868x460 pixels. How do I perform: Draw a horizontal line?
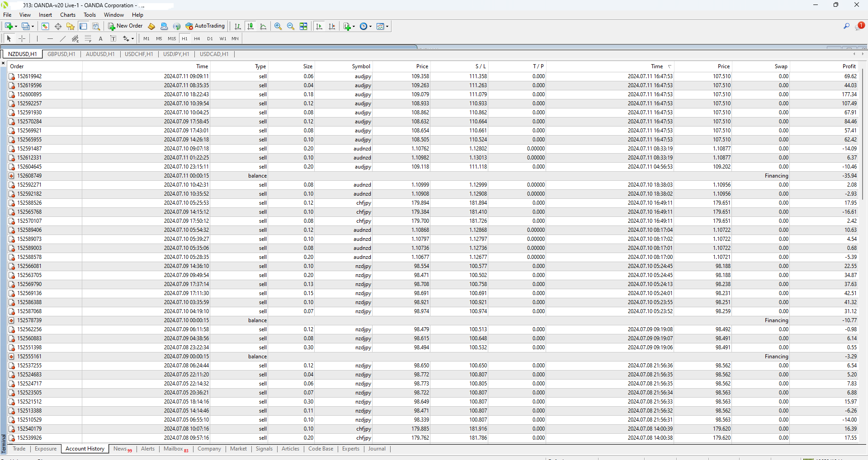50,38
